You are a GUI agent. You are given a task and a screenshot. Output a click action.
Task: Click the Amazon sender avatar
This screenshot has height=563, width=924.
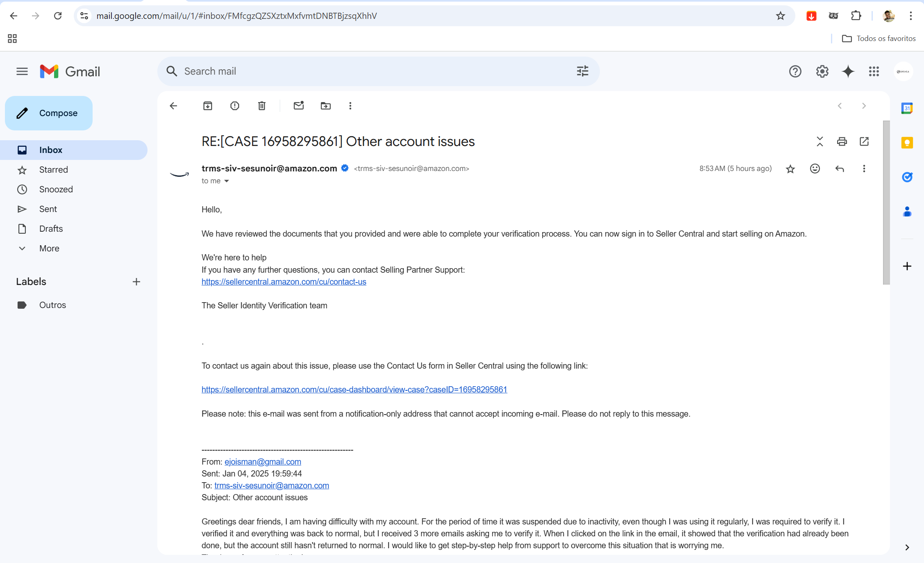pos(179,174)
